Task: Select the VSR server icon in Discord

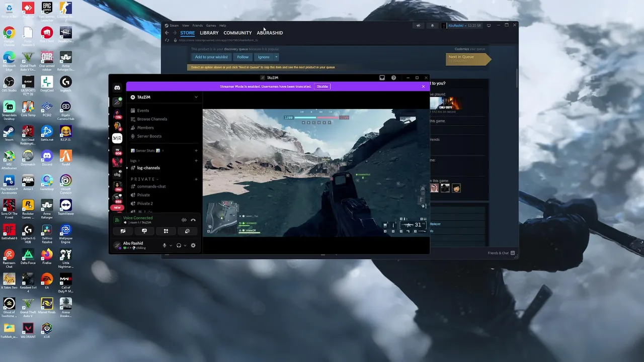Action: 117,138
